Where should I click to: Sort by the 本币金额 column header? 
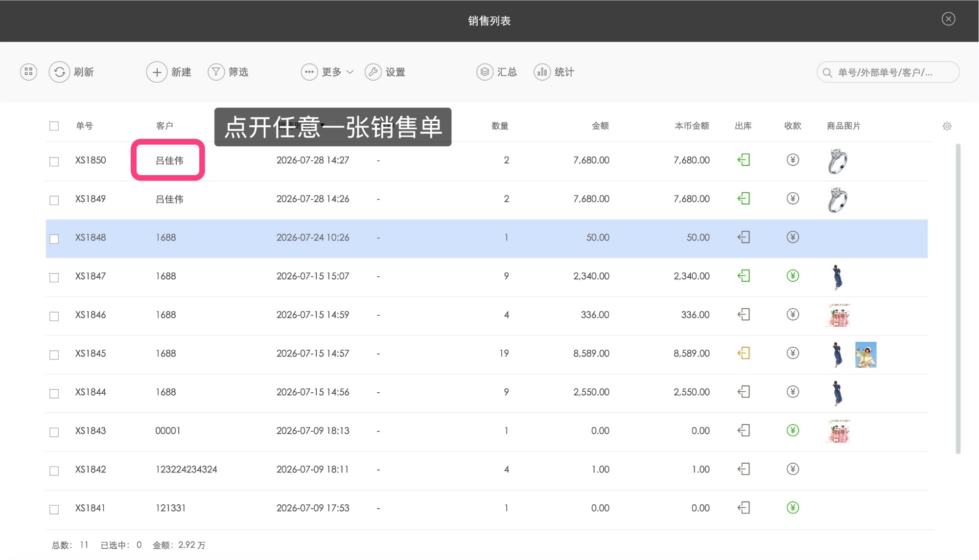point(692,126)
